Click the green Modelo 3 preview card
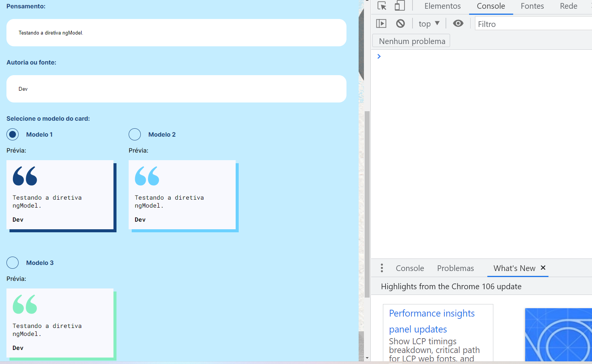The image size is (592, 364). coord(61,324)
